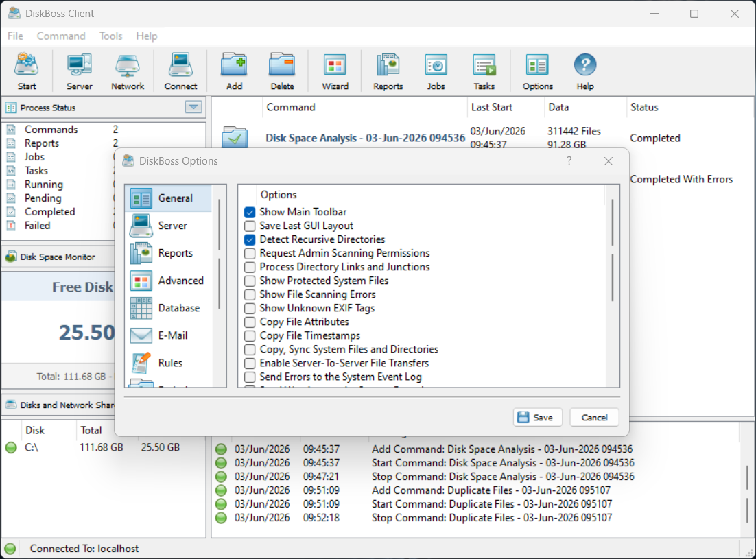Enable Save Last GUI Layout
This screenshot has width=756, height=559.
(x=250, y=226)
